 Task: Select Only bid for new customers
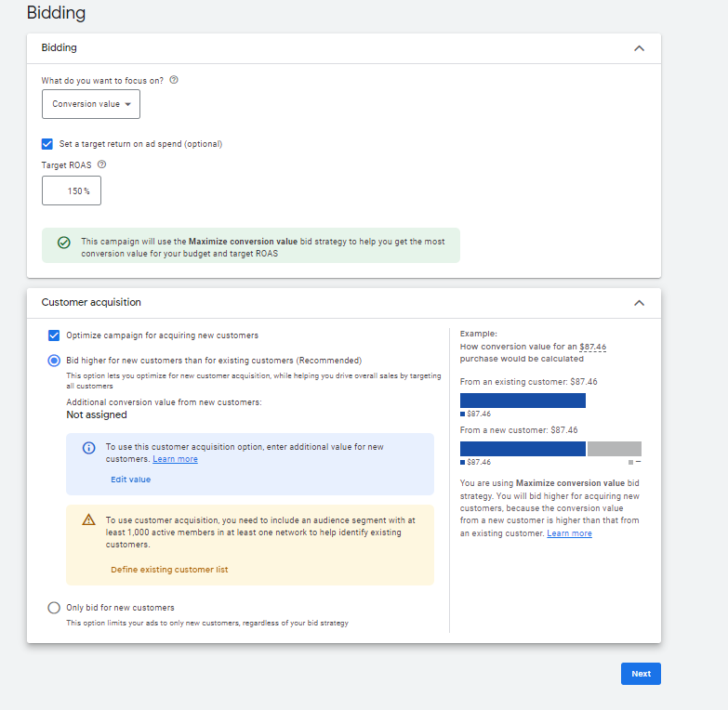(54, 608)
